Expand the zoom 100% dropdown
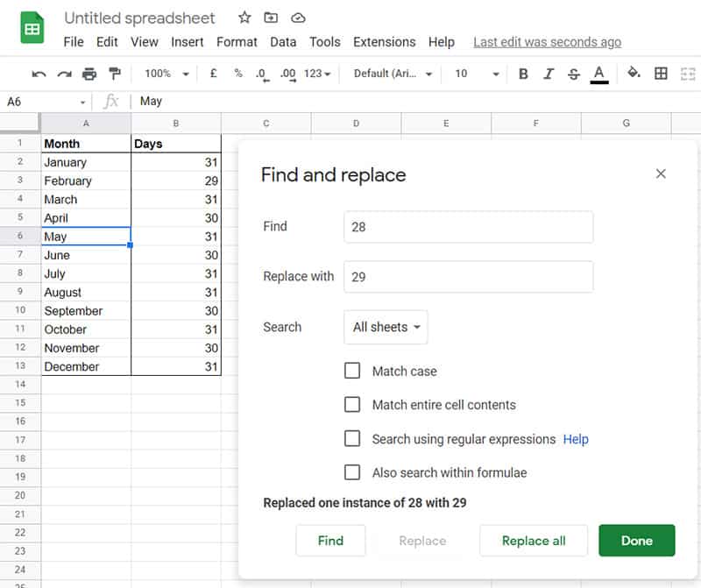The image size is (701, 588). 165,74
